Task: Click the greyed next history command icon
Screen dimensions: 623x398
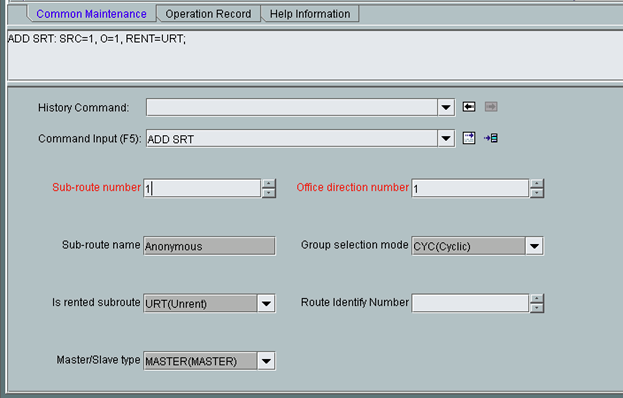Action: coord(491,107)
